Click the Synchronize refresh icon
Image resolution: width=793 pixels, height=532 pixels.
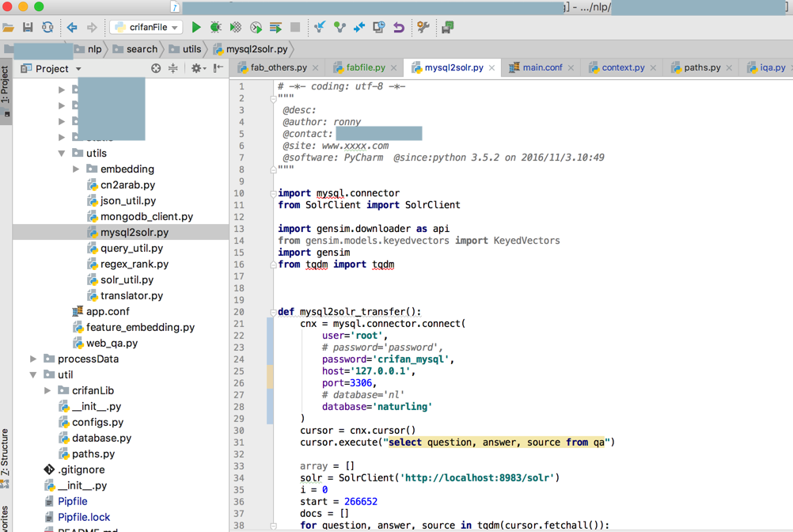pos(47,27)
